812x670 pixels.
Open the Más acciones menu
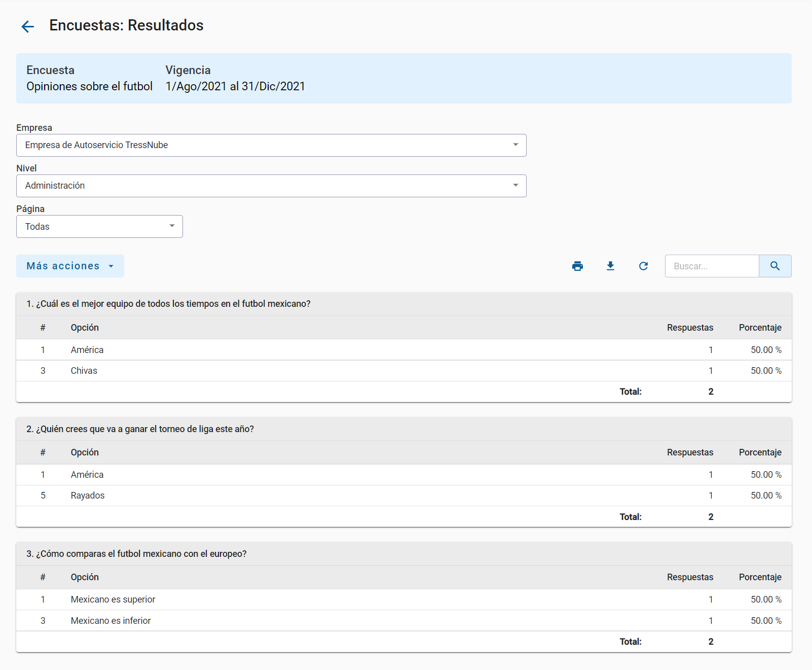(x=70, y=266)
